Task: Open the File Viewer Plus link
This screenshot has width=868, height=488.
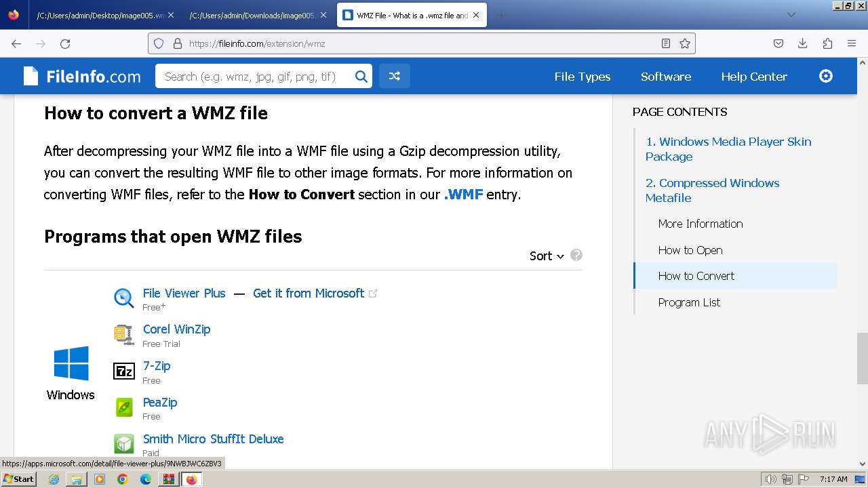Action: [184, 293]
